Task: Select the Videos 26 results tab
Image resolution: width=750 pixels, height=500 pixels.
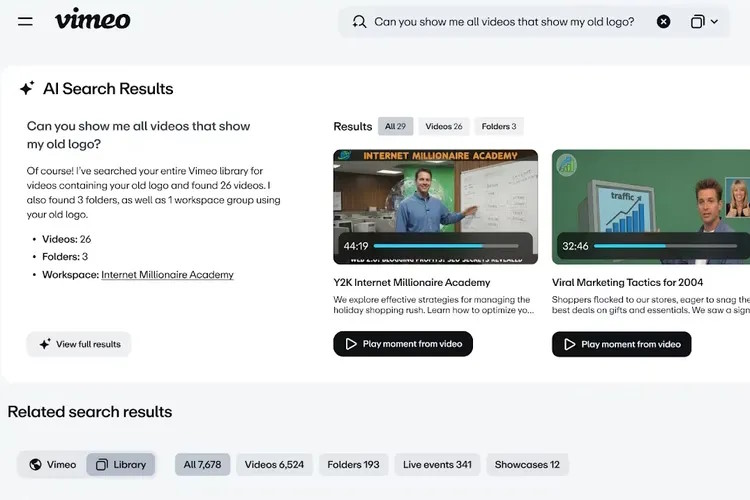Action: tap(443, 126)
